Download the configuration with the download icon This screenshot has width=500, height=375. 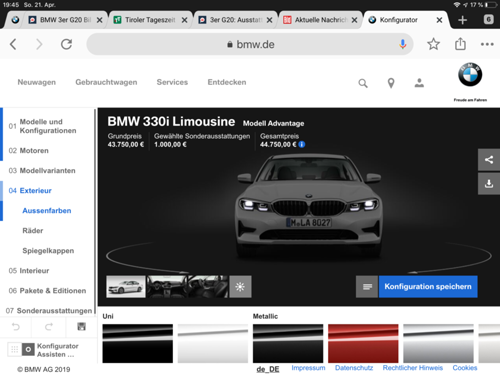pyautogui.click(x=489, y=184)
